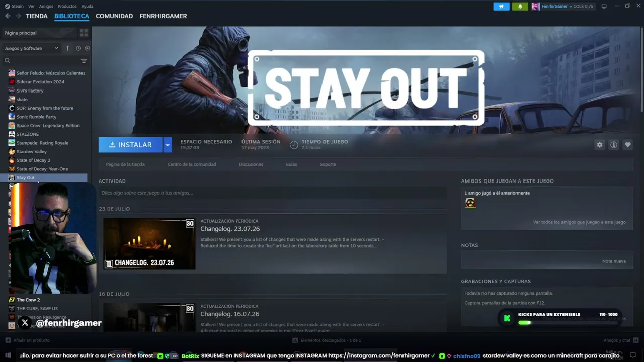644x362 pixels.
Task: Open the Productos menu
Action: 67,6
